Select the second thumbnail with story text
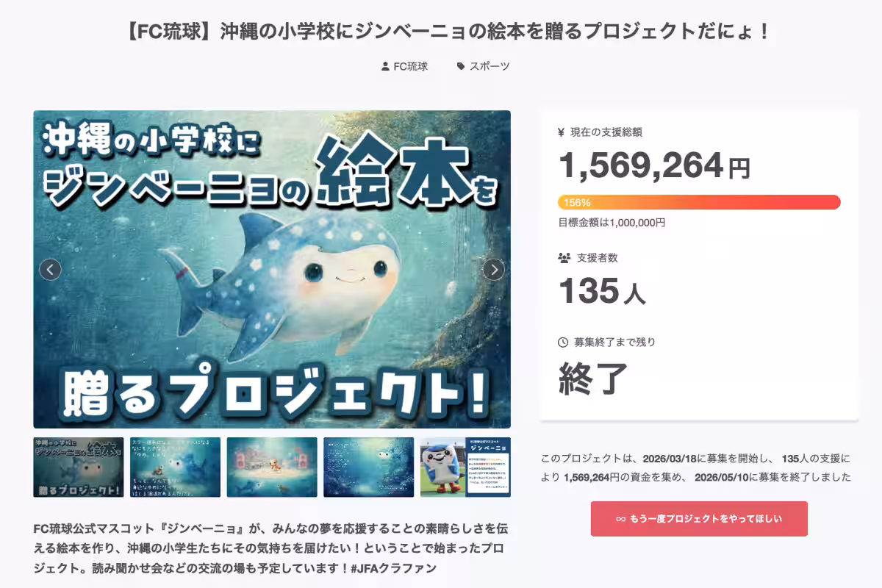Viewport: 882px width, 588px height. pyautogui.click(x=175, y=467)
